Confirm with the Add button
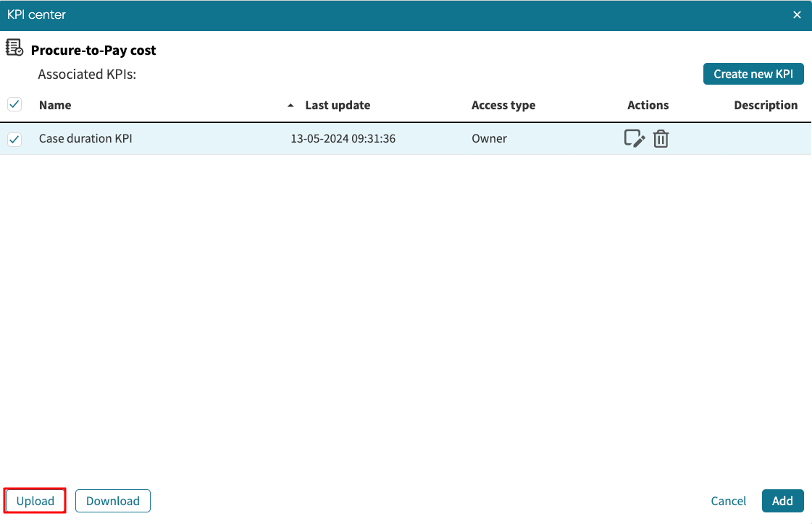812x524 pixels. [x=782, y=501]
